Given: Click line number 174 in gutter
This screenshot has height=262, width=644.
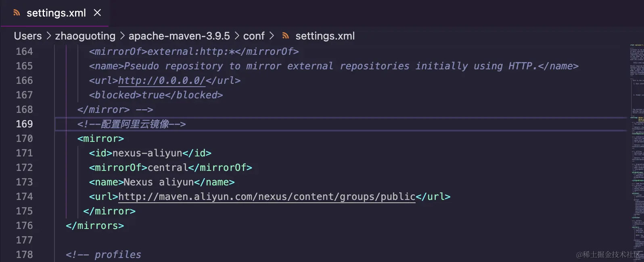Looking at the screenshot, I should 24,197.
